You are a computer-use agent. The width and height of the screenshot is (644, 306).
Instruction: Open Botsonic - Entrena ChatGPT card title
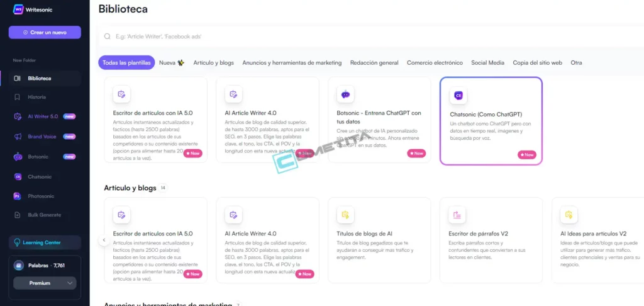[x=379, y=117]
